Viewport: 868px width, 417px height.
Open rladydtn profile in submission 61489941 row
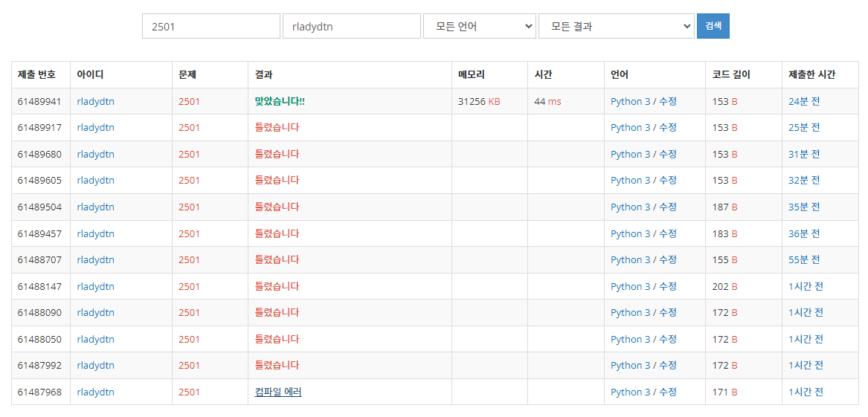point(96,101)
